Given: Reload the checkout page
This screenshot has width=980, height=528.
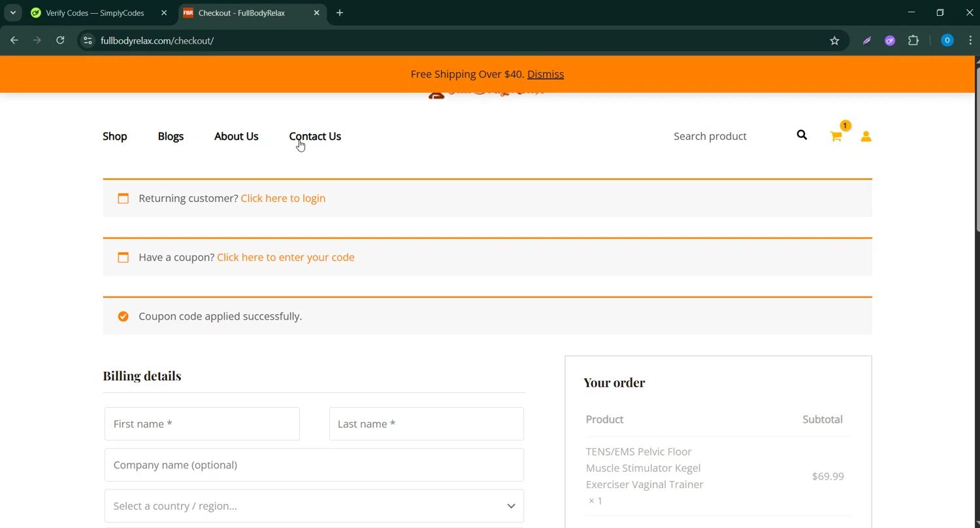Looking at the screenshot, I should click(x=60, y=41).
